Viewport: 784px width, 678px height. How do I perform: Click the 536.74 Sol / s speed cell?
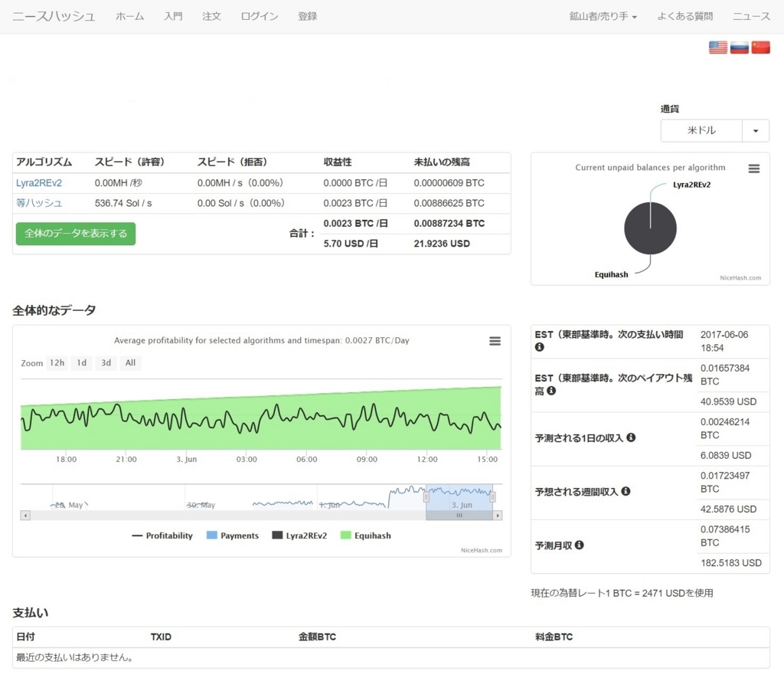123,203
